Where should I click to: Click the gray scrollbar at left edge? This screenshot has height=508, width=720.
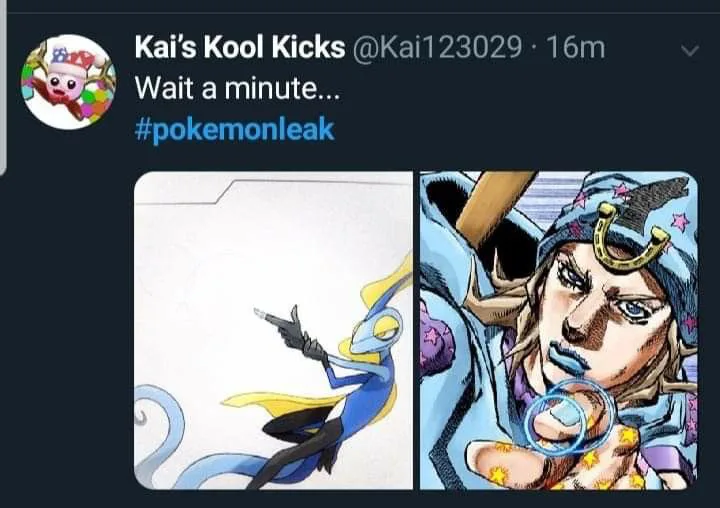click(x=3, y=87)
